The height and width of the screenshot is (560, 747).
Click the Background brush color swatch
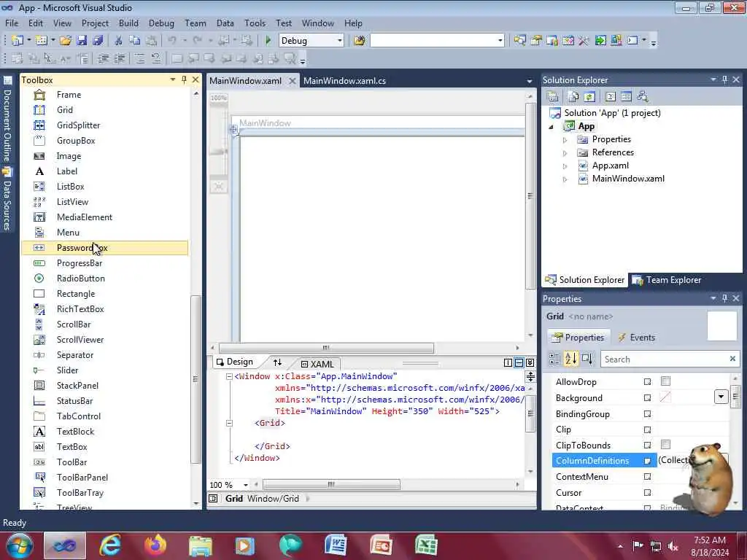[x=665, y=397]
